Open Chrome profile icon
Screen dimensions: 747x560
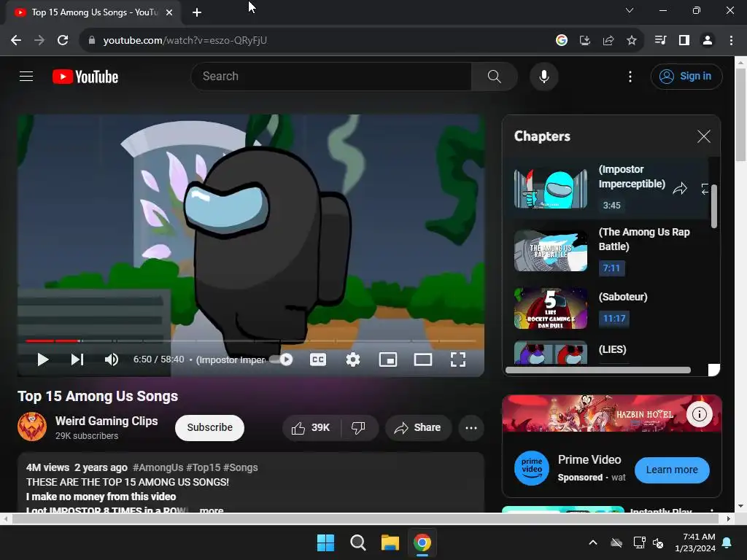708,41
